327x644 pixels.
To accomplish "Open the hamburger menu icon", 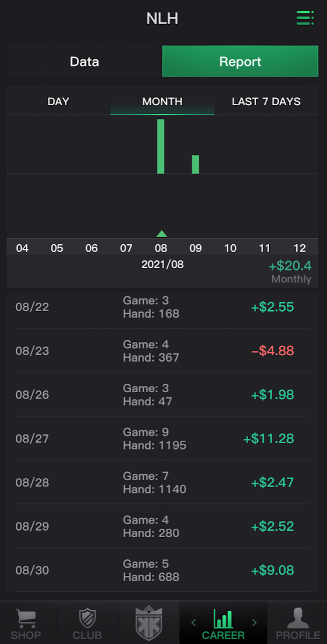I will (x=305, y=18).
